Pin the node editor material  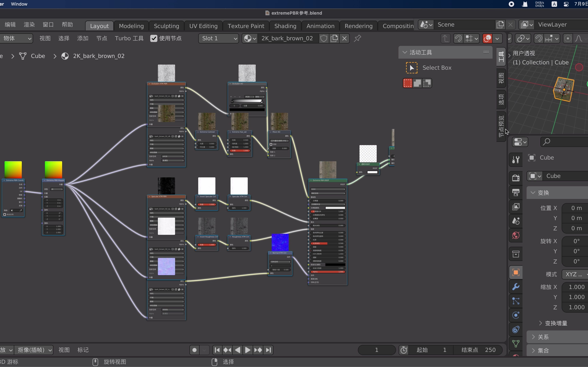pyautogui.click(x=357, y=38)
